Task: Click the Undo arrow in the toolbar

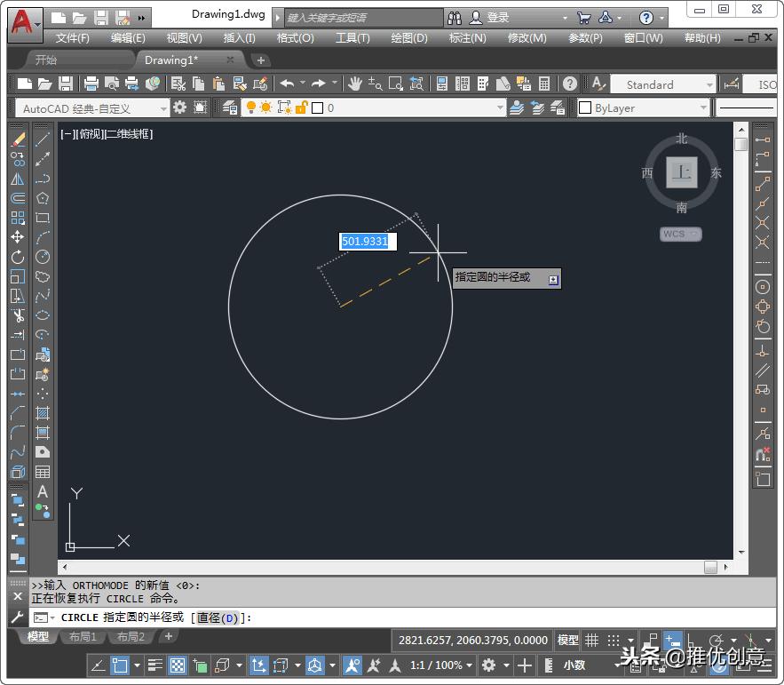Action: 286,83
